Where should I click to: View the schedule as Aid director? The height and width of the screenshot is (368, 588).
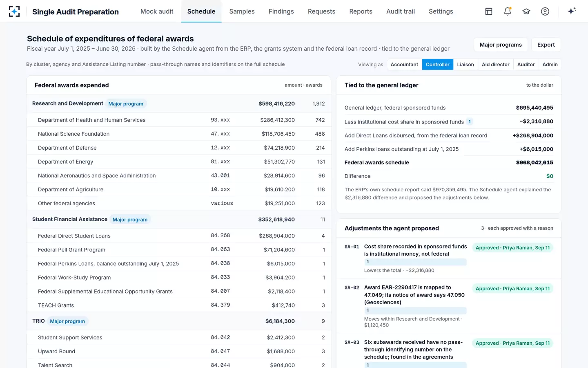pos(495,65)
